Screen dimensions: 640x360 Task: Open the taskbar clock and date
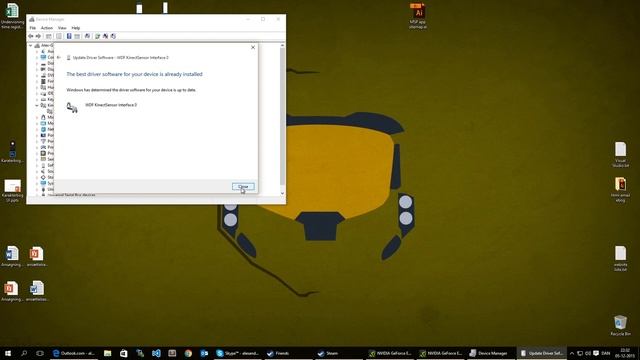(625, 353)
